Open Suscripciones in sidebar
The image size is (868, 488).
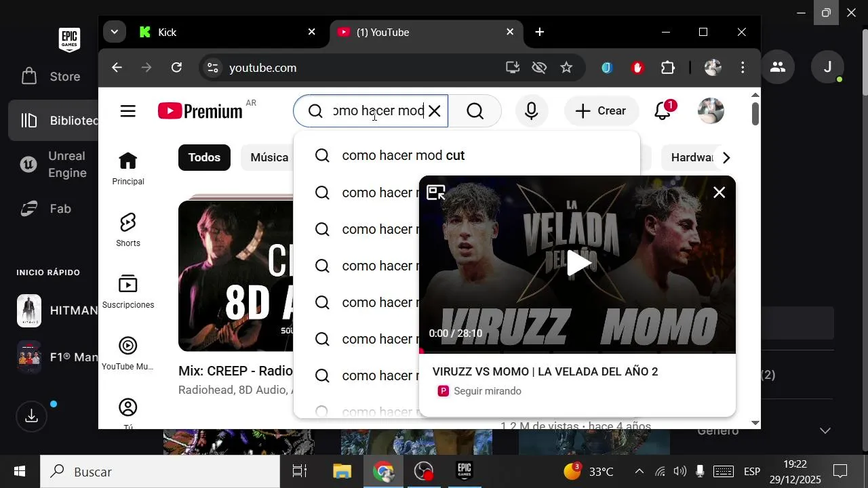click(128, 292)
